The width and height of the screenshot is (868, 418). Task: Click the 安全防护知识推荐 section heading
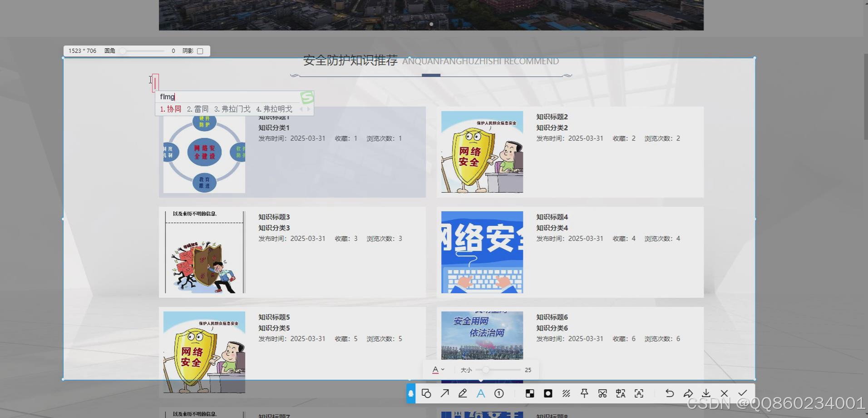[350, 60]
